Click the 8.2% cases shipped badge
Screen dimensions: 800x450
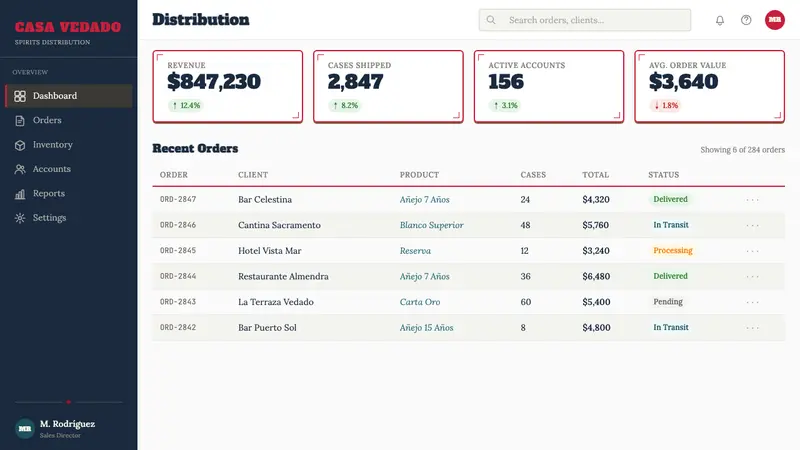point(345,106)
